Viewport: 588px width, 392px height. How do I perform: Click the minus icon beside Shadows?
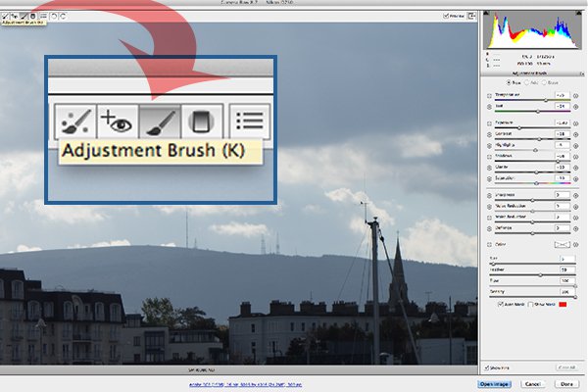pos(489,157)
